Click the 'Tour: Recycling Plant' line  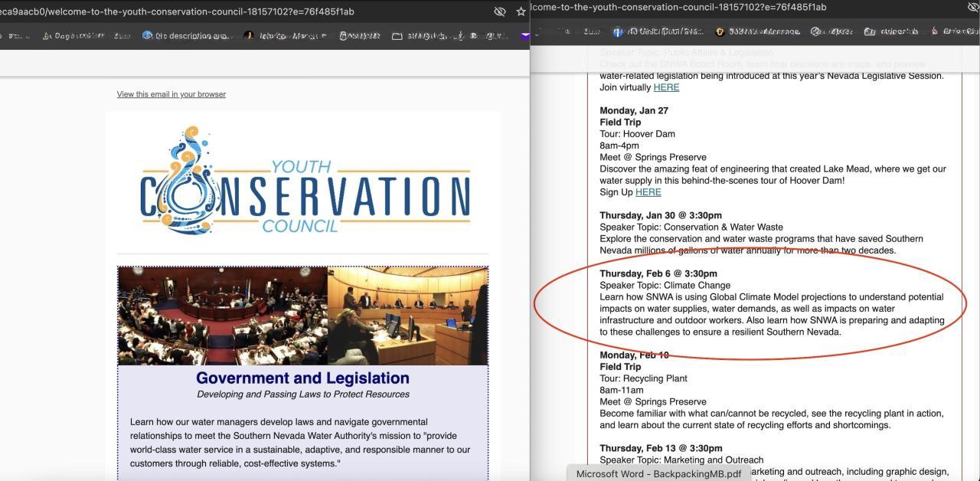point(644,378)
